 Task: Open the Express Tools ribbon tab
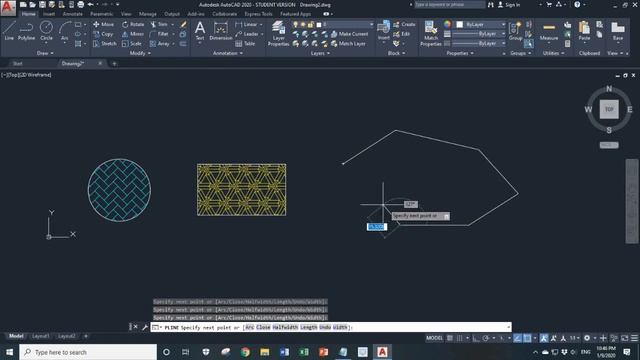(x=258, y=14)
